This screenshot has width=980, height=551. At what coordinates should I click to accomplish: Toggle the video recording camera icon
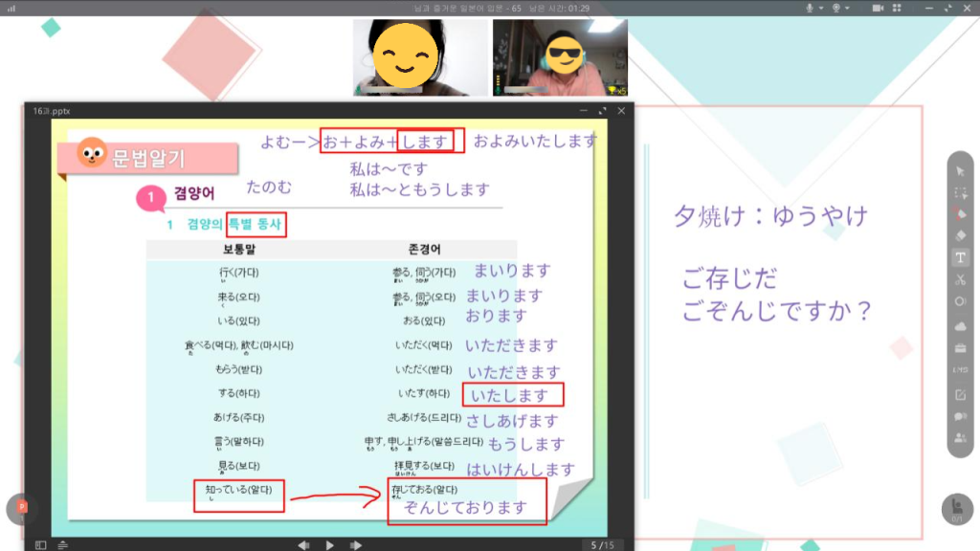[877, 8]
